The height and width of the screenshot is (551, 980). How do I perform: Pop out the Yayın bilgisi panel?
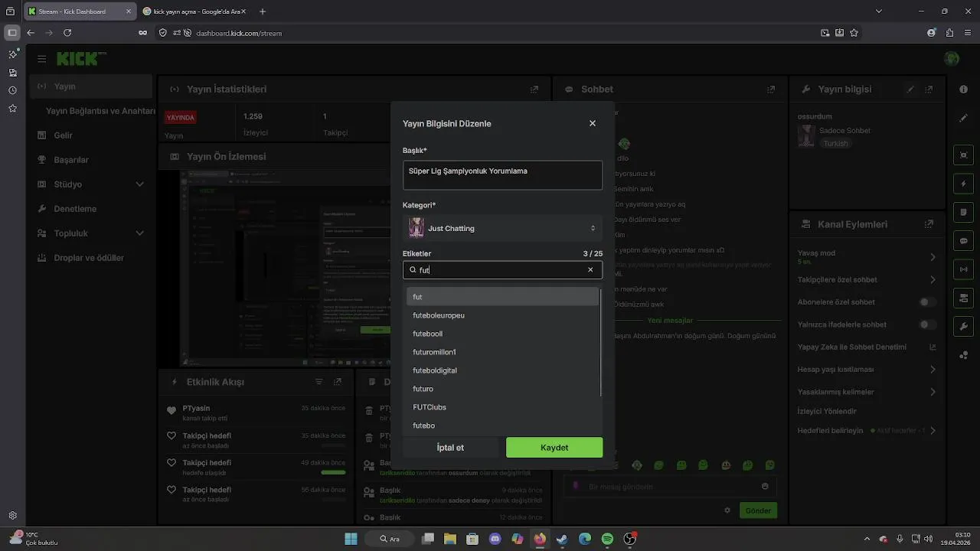929,90
